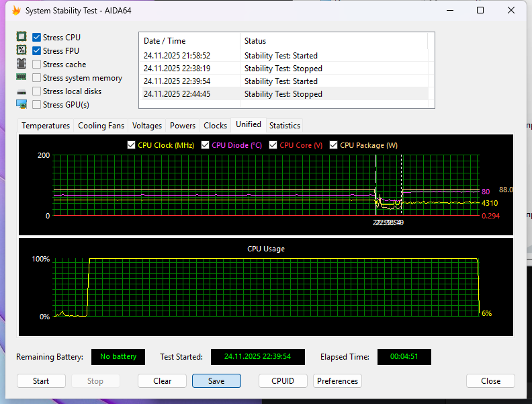The width and height of the screenshot is (532, 404).
Task: Click the Status column header
Action: coord(334,41)
